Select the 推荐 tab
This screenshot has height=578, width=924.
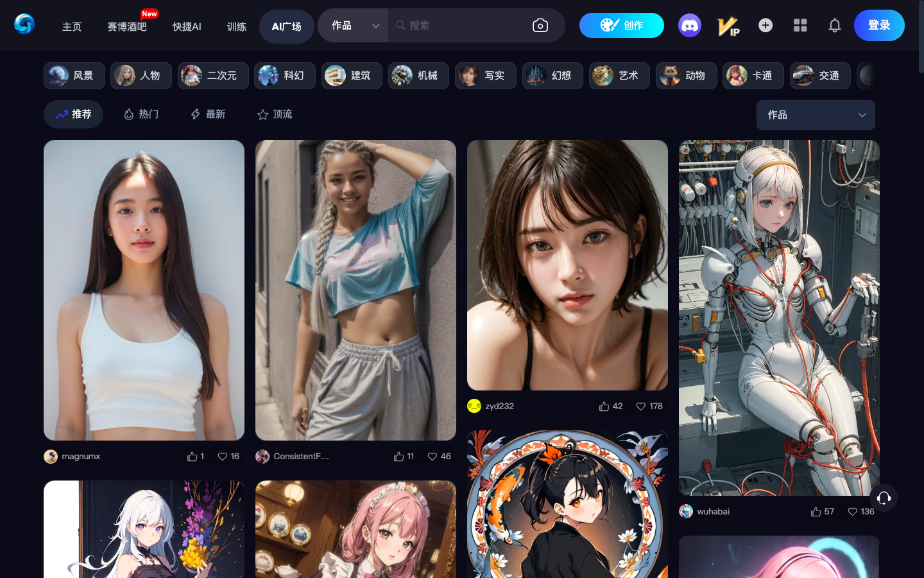73,114
